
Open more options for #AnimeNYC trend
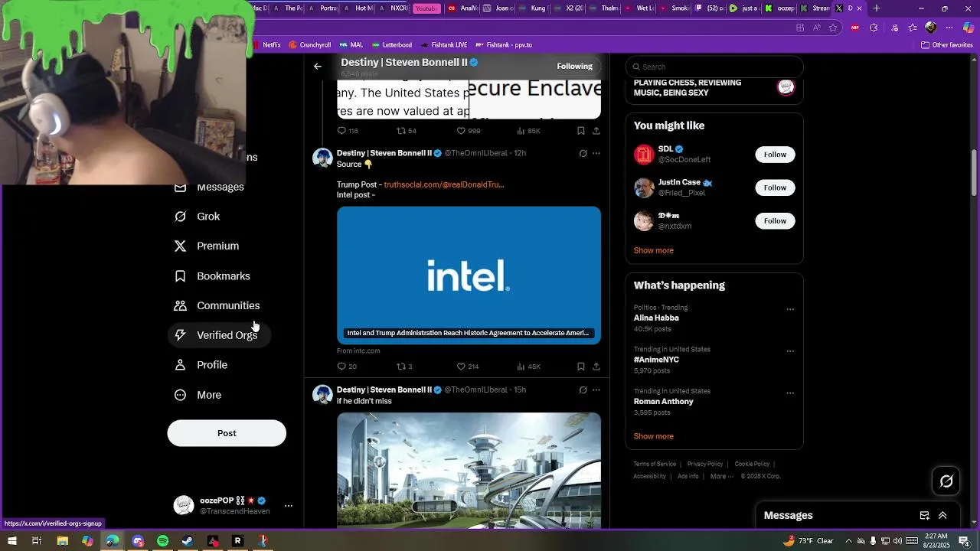tap(790, 352)
